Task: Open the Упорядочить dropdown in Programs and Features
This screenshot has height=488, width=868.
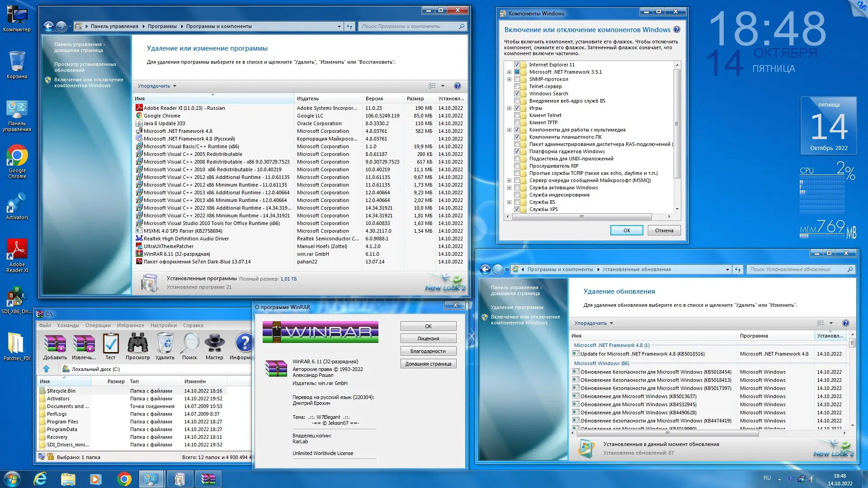Action: click(x=156, y=86)
